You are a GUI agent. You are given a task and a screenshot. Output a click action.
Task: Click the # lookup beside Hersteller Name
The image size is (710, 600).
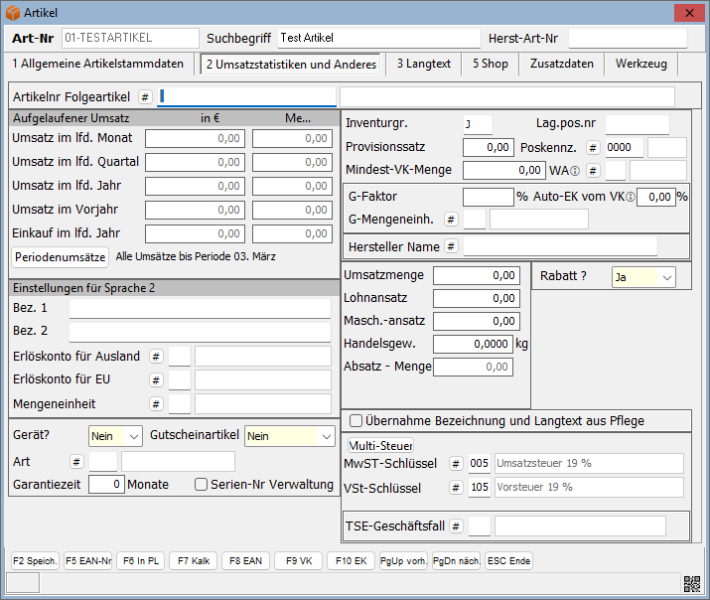point(451,246)
